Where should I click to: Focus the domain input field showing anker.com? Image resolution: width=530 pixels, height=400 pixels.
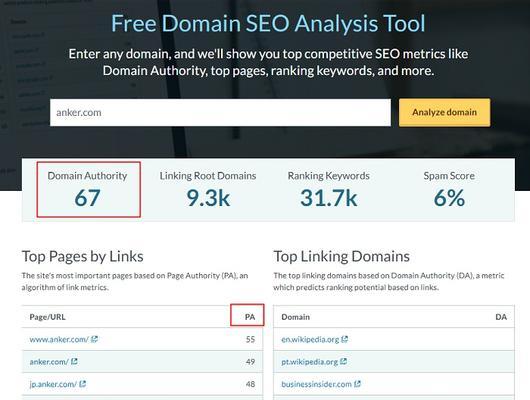[x=220, y=113]
